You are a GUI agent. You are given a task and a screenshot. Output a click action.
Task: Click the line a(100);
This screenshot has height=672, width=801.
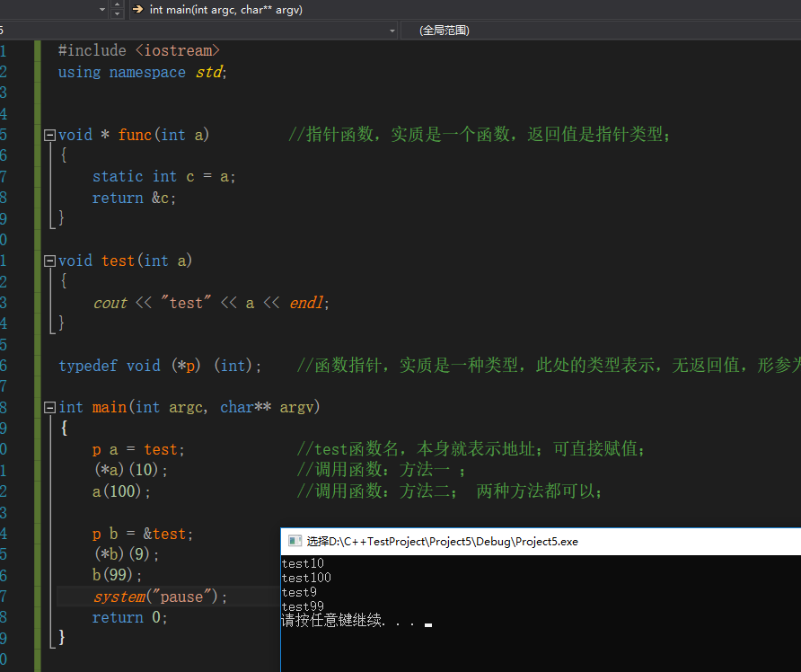121,491
